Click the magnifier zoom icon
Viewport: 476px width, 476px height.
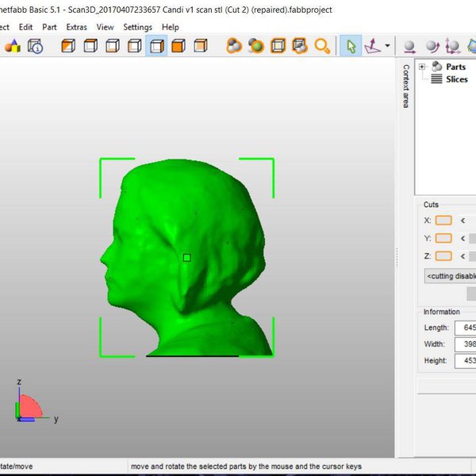tap(322, 46)
